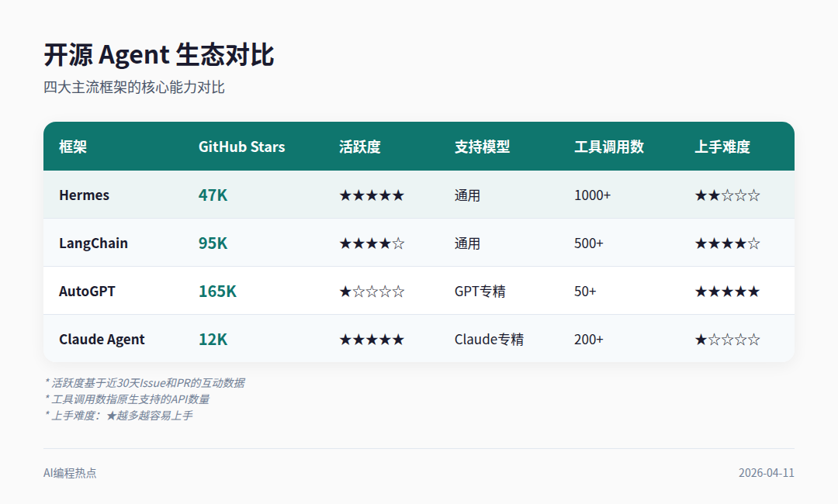The image size is (838, 504).
Task: Select the LangChain framework name
Action: tap(94, 243)
